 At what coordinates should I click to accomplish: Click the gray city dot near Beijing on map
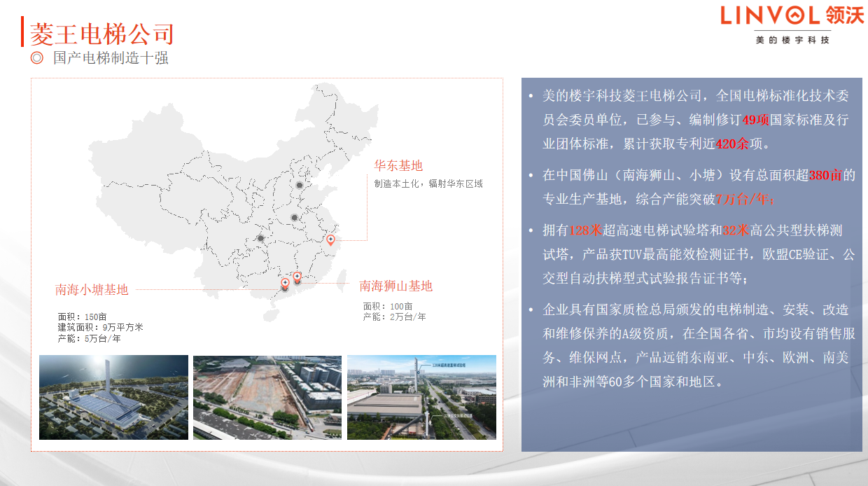point(300,186)
